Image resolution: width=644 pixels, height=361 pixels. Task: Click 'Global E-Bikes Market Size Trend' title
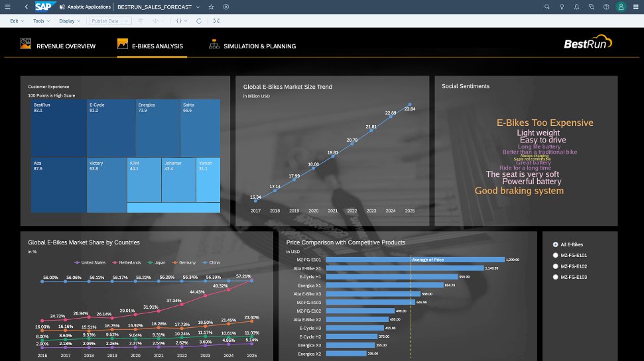[x=287, y=87]
